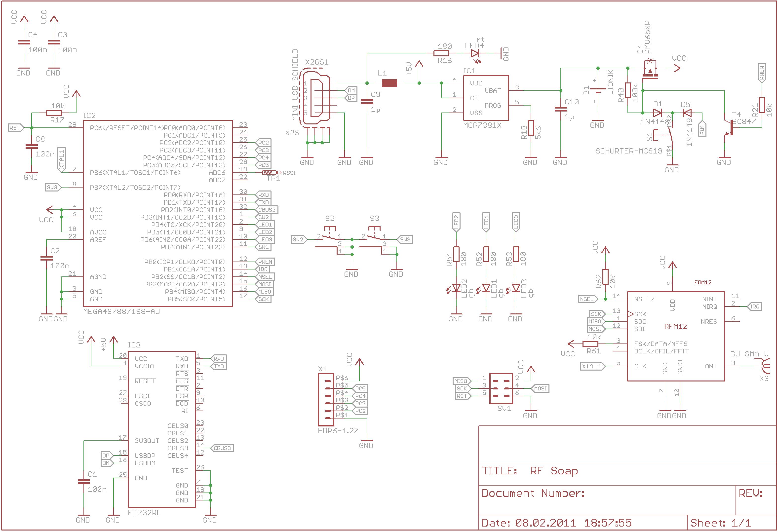This screenshot has height=532, width=778.
Task: Select the R16 180 ohm resistor
Action: click(x=442, y=53)
